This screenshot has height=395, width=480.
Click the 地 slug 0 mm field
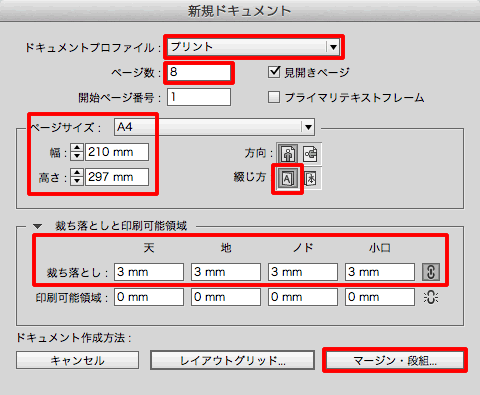click(x=226, y=297)
